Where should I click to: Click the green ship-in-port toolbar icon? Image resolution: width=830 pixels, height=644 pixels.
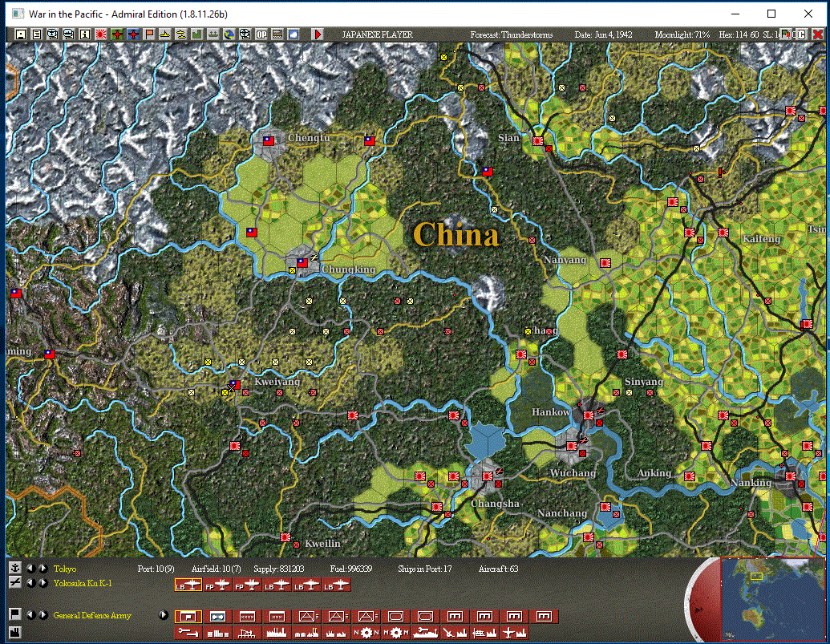213,34
